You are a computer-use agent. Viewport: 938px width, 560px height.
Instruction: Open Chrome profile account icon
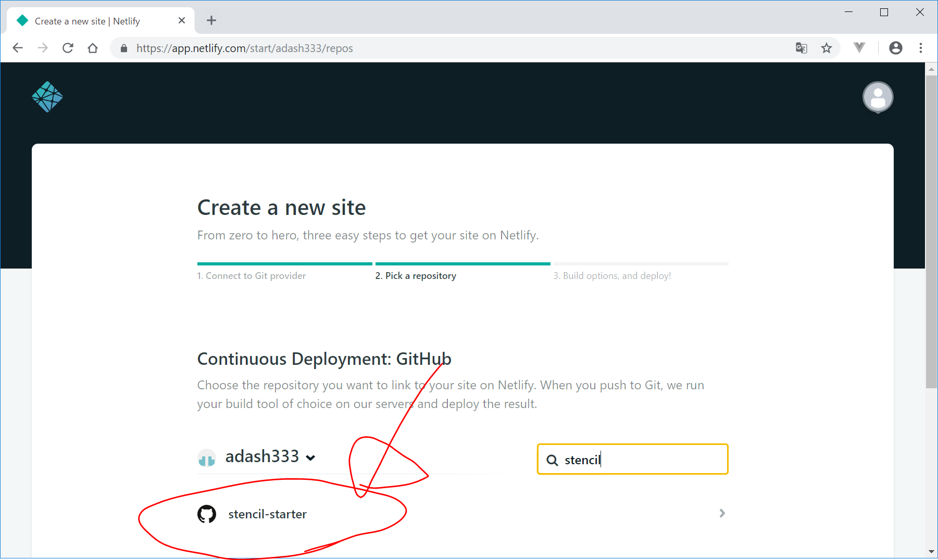895,48
